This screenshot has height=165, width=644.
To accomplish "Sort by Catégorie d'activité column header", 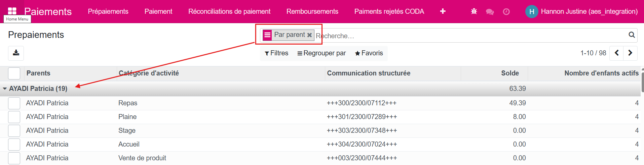I will coord(149,73).
